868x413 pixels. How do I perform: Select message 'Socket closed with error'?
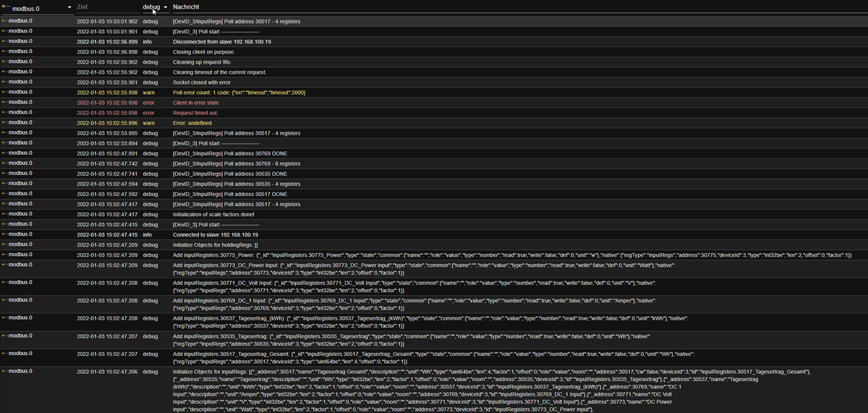pyautogui.click(x=203, y=82)
